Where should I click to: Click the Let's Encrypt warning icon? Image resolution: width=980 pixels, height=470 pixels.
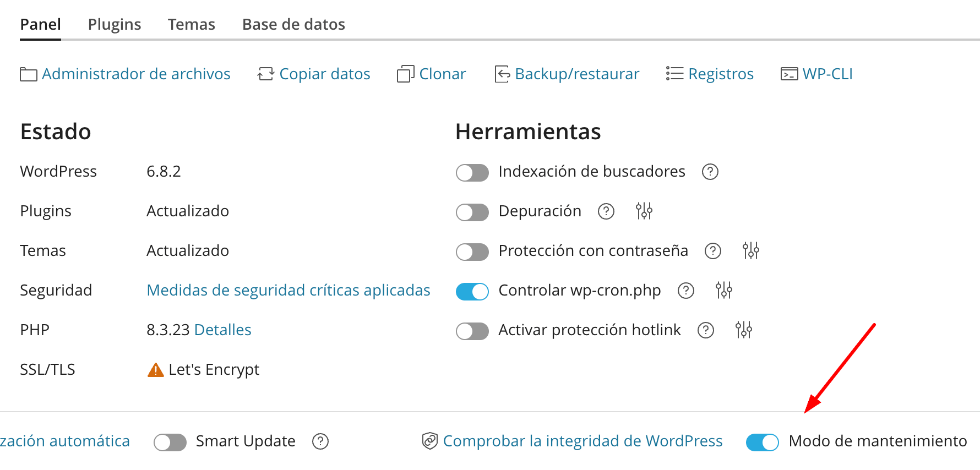156,369
